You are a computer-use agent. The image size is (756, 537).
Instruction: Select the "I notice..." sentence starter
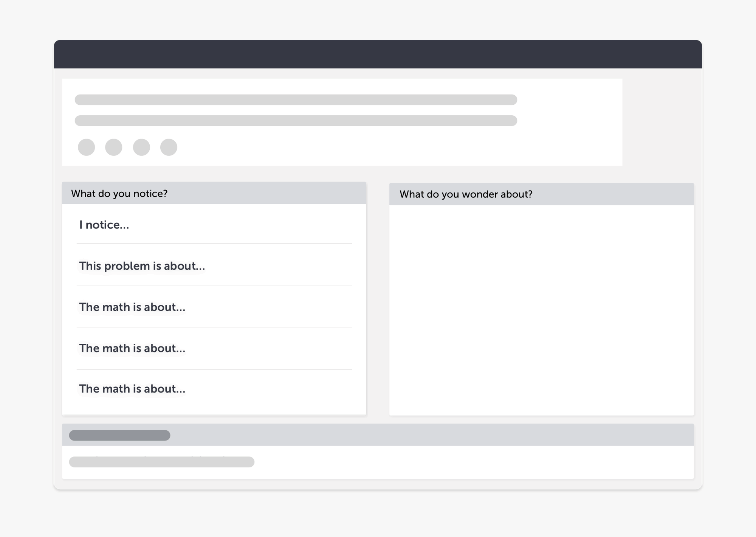104,225
